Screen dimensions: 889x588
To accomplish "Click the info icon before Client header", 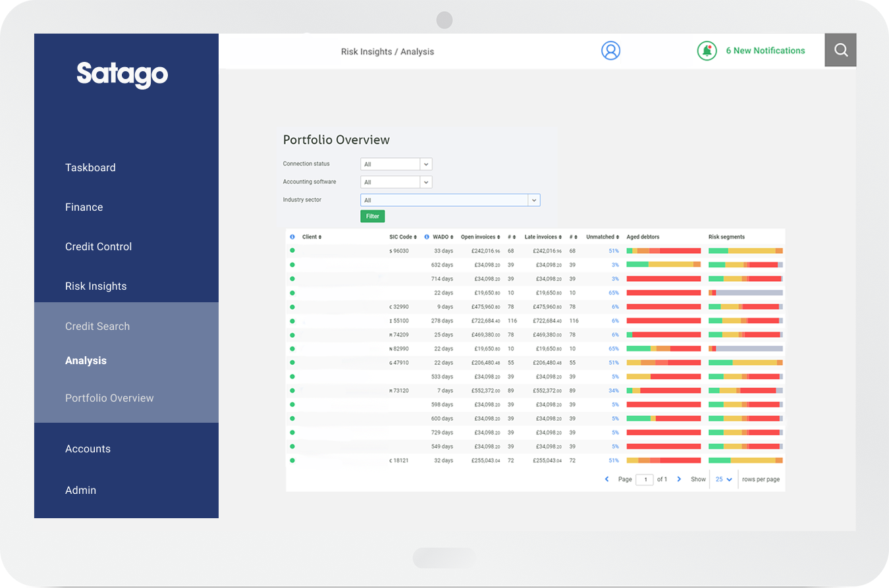I will click(x=292, y=237).
